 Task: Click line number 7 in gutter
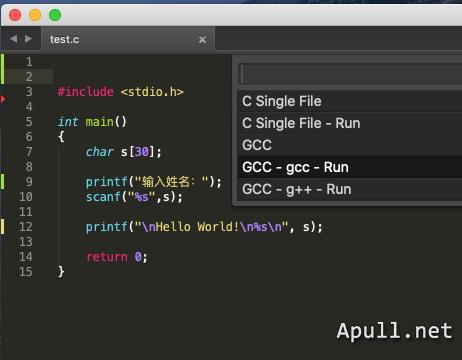(29, 152)
